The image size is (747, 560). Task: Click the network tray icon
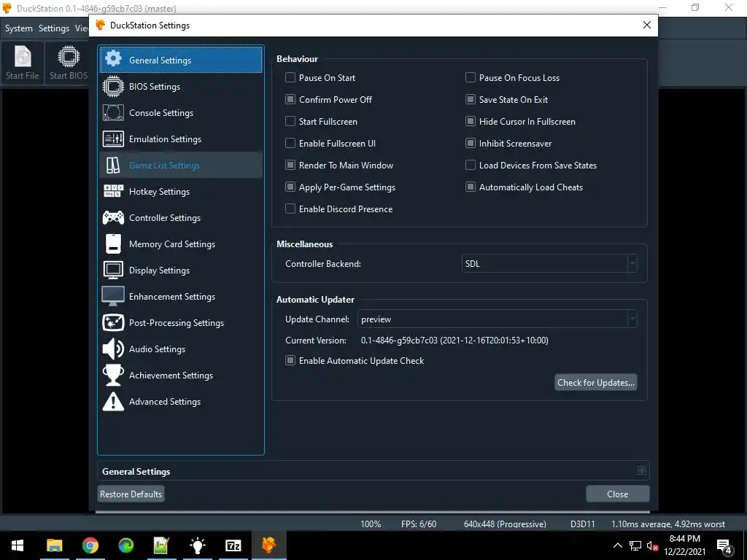(x=635, y=545)
